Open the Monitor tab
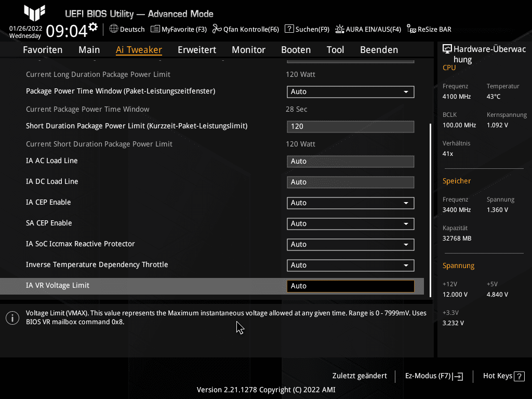Viewport: 532px width, 399px height. 248,50
